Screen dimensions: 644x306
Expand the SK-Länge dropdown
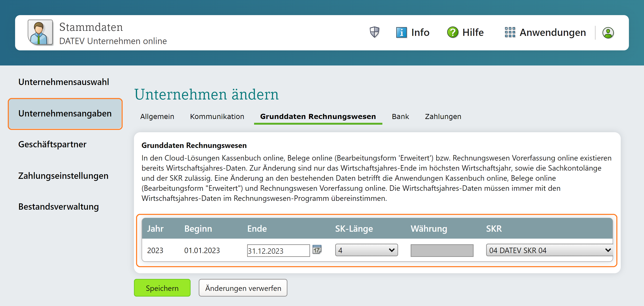(366, 250)
